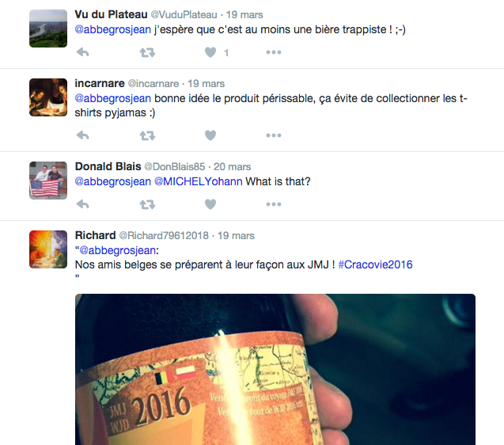
Task: Like Donald Blais's "What is that?" tweet
Action: [x=210, y=204]
